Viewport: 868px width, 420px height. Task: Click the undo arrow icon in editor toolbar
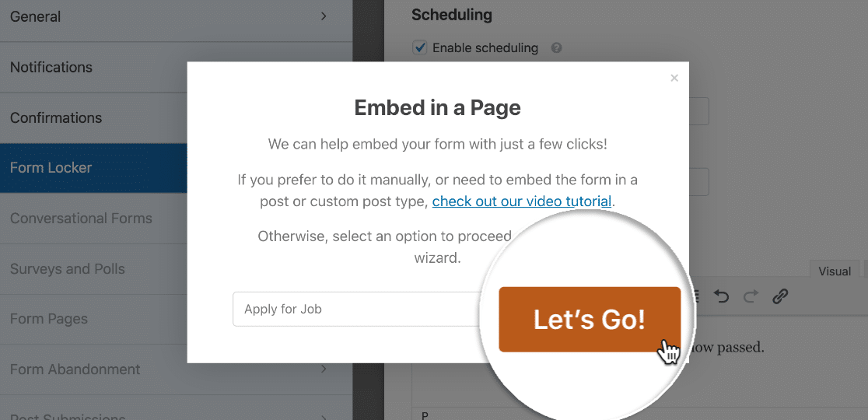point(721,296)
